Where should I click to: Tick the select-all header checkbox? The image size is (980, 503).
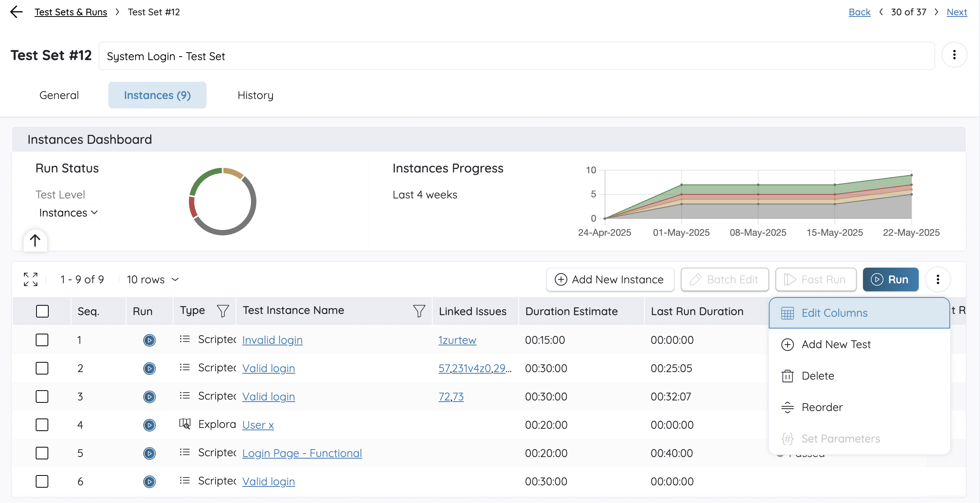click(x=42, y=311)
